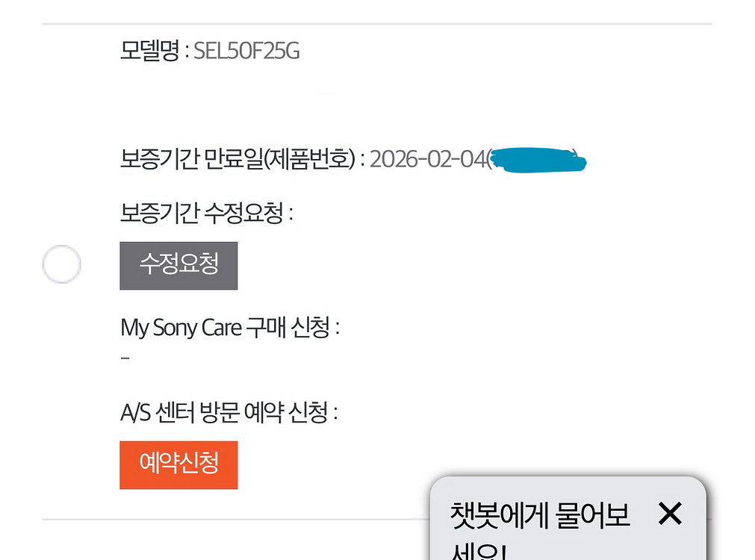The height and width of the screenshot is (560, 755).
Task: Click the model name SEL50F25G
Action: click(246, 52)
